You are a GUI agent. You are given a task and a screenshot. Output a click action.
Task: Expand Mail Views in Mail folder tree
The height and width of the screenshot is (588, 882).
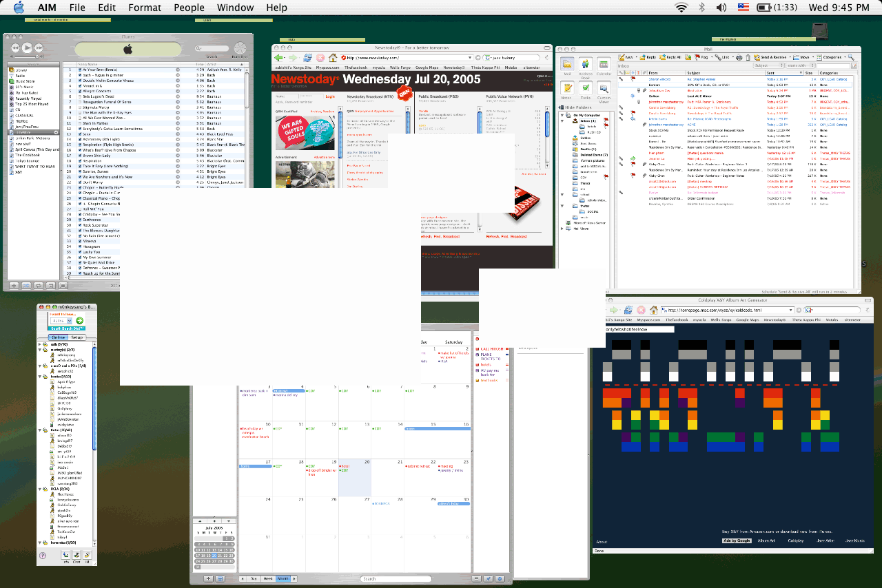click(562, 229)
